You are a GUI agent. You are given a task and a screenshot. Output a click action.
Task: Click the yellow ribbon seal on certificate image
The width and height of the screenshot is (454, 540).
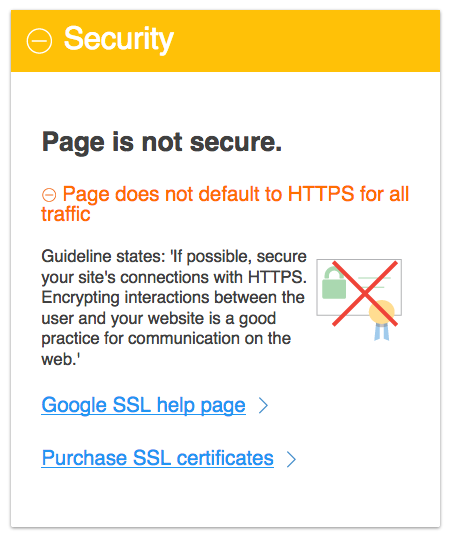(382, 312)
